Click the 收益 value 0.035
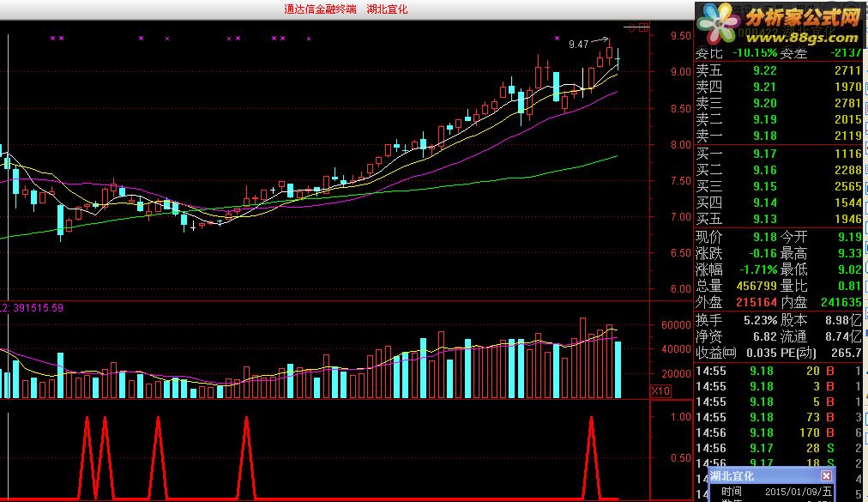Screen dimensions: 868x502 click(761, 353)
